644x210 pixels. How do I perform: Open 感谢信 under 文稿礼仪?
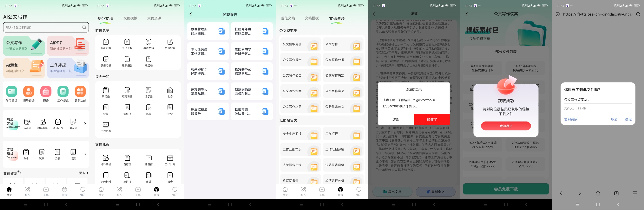coord(149,160)
